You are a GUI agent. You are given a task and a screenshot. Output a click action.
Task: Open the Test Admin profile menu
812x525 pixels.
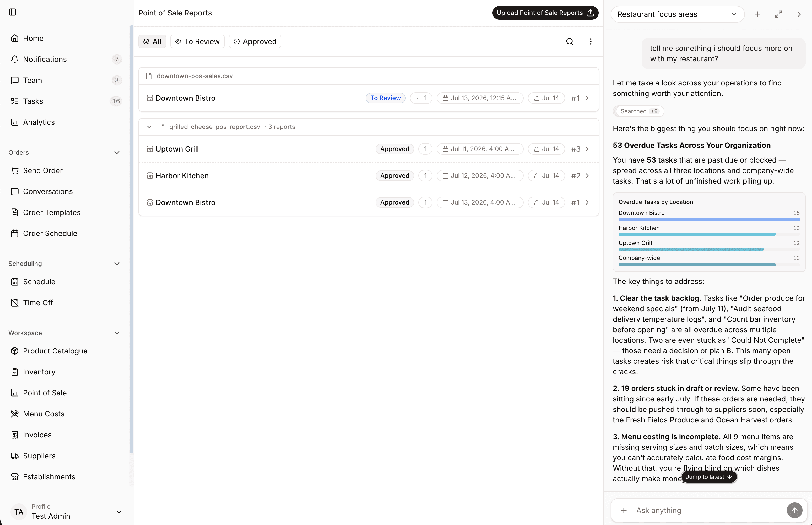click(x=66, y=512)
